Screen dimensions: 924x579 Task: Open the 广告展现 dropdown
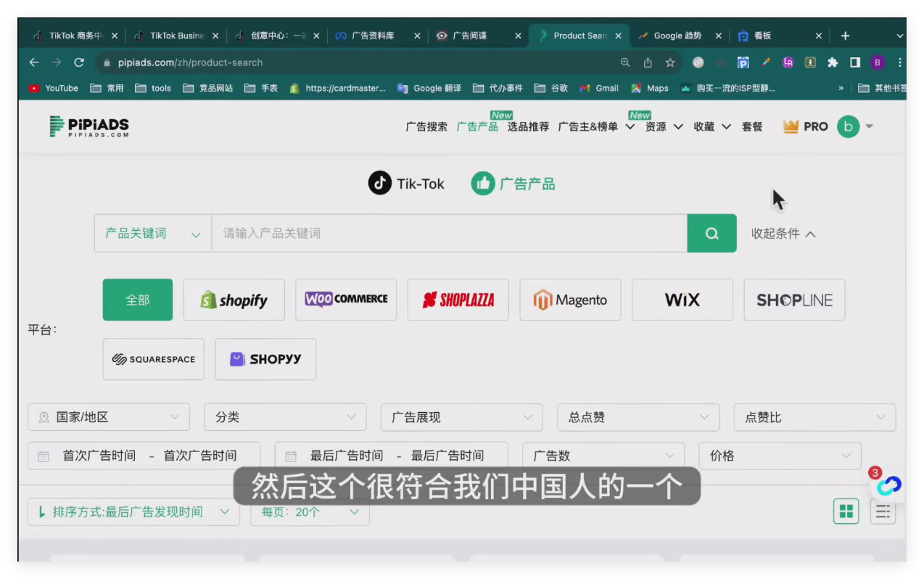coord(461,417)
